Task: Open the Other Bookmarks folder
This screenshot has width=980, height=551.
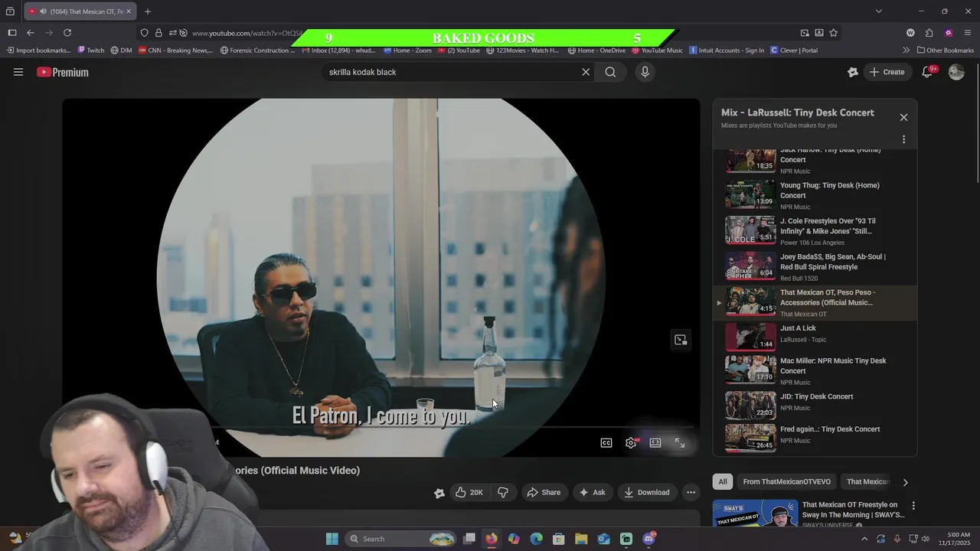Action: tap(945, 51)
